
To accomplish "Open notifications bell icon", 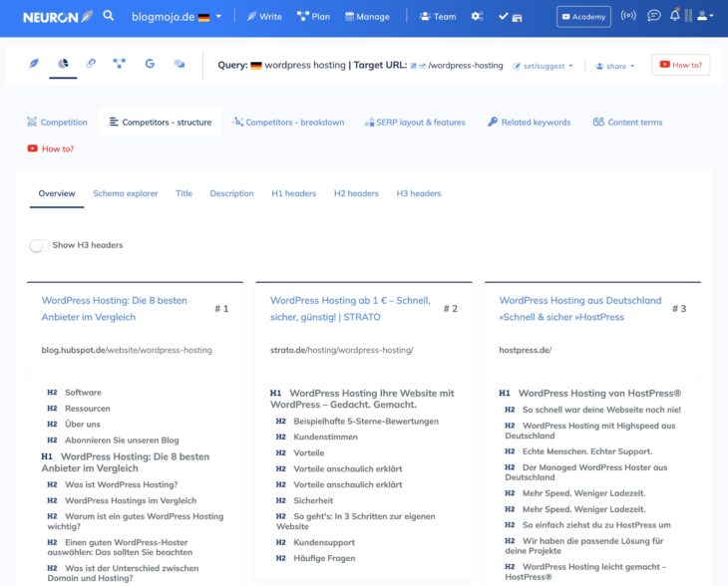I will click(x=675, y=15).
